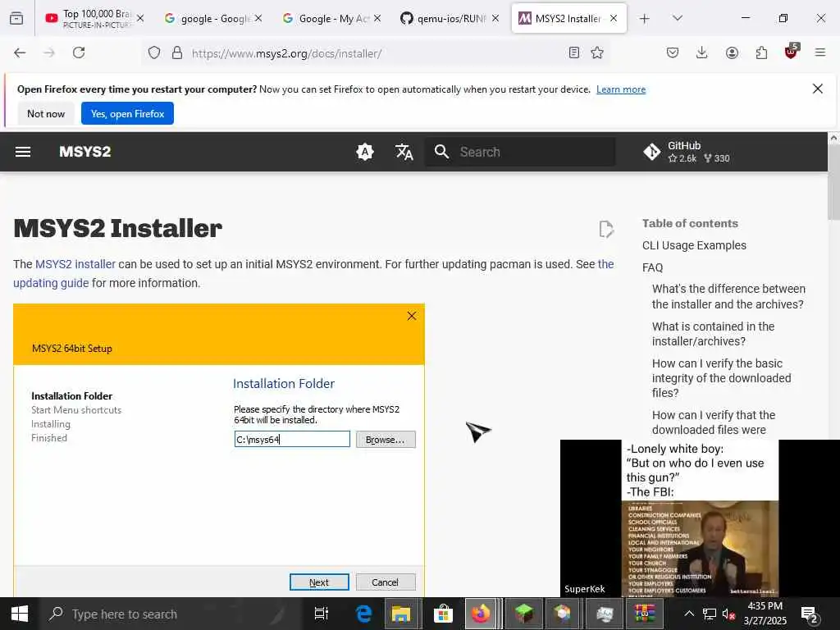Open the GitHub repository link
Viewport: 840px width, 630px height.
tap(687, 152)
